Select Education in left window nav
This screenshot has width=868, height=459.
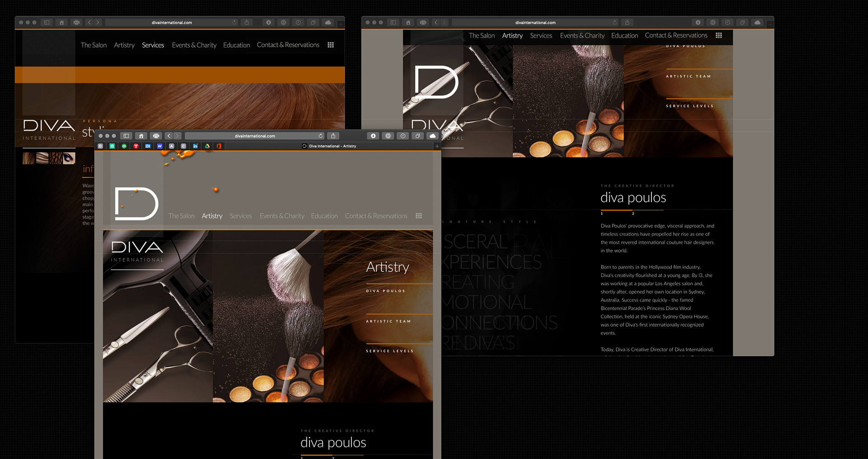click(x=236, y=45)
